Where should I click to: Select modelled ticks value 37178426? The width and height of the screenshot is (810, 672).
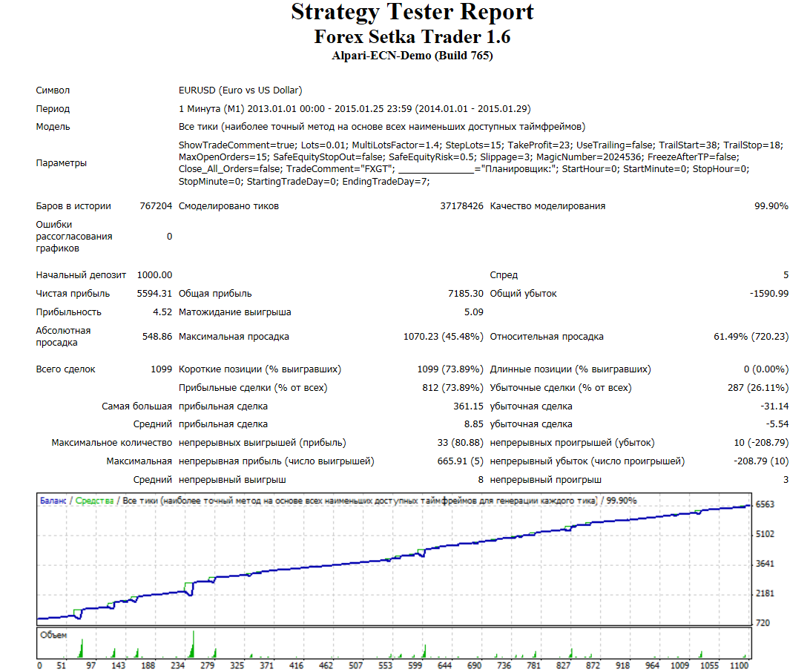[461, 206]
